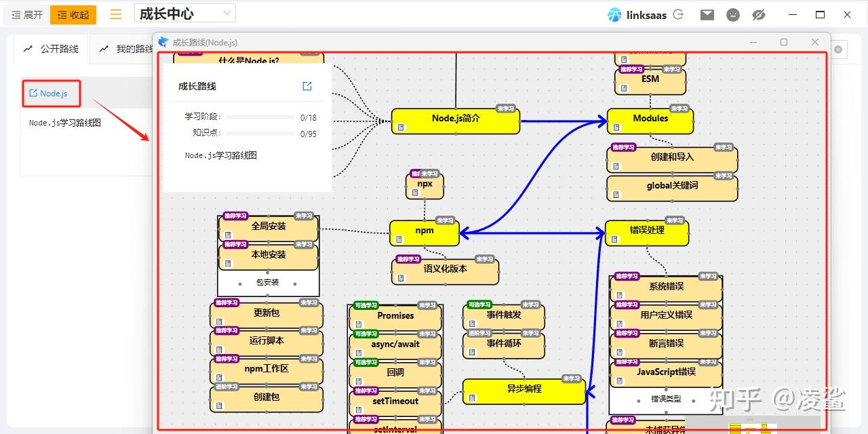This screenshot has width=868, height=434.
Task: Toggle the 展开 sidebar option
Action: pos(26,14)
